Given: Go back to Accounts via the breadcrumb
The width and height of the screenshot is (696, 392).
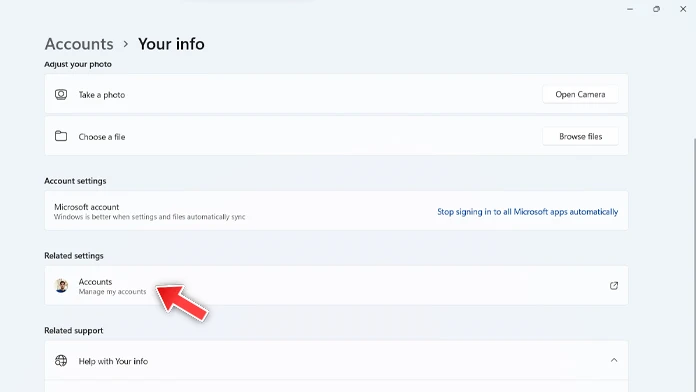Looking at the screenshot, I should pos(79,44).
